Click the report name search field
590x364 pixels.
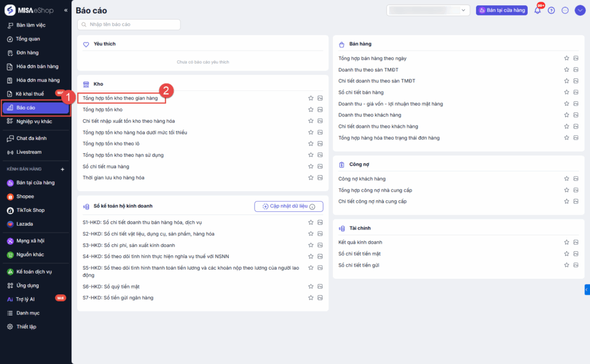pyautogui.click(x=129, y=25)
